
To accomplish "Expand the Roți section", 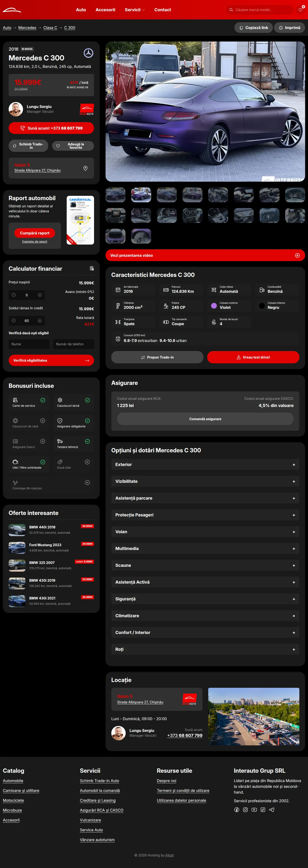I will click(205, 649).
